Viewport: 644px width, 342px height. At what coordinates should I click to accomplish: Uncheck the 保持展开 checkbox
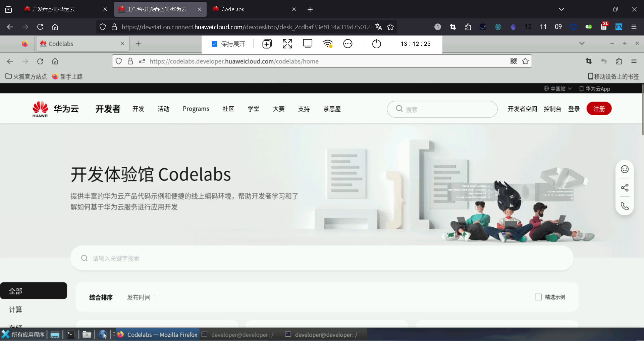click(214, 44)
